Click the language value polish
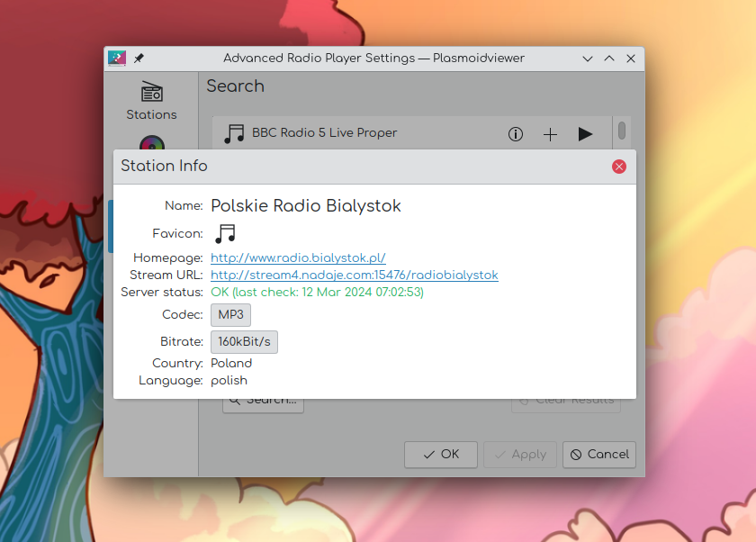This screenshot has height=542, width=756. click(229, 381)
